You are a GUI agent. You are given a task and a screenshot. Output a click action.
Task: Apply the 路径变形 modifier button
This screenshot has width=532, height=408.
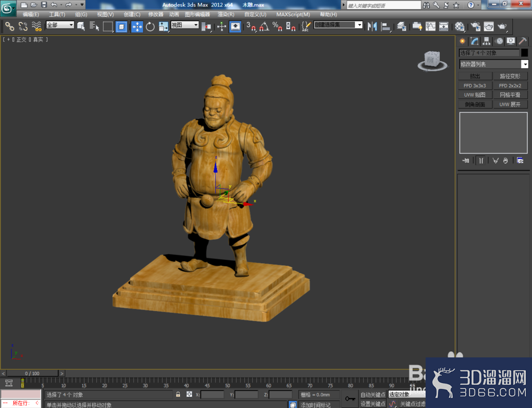(510, 76)
